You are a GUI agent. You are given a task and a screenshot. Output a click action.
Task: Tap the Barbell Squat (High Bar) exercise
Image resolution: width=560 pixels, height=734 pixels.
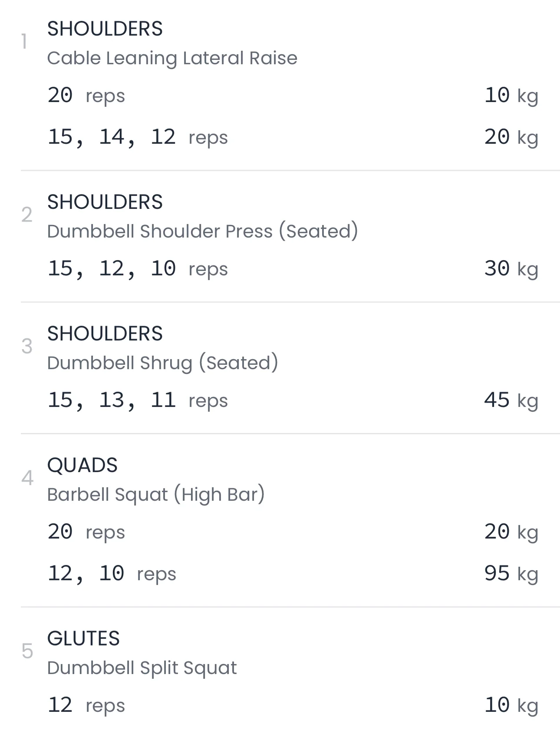point(156,494)
